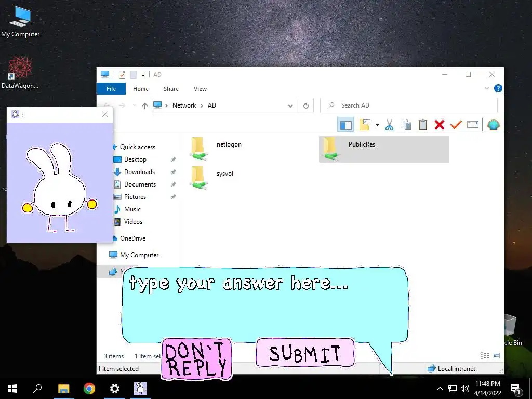Unpin Pictures using its pin icon
532x399 pixels.
[x=173, y=197]
